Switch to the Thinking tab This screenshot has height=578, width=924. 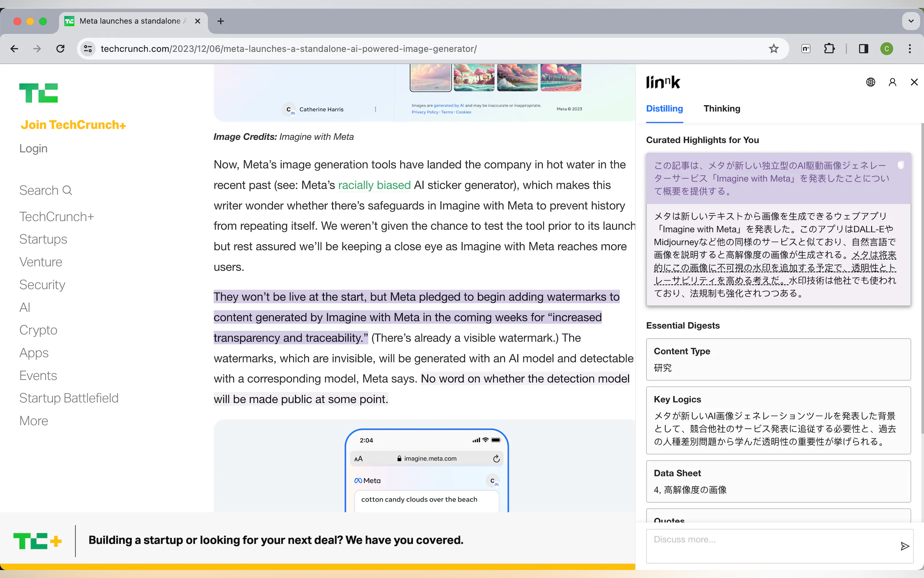point(721,108)
